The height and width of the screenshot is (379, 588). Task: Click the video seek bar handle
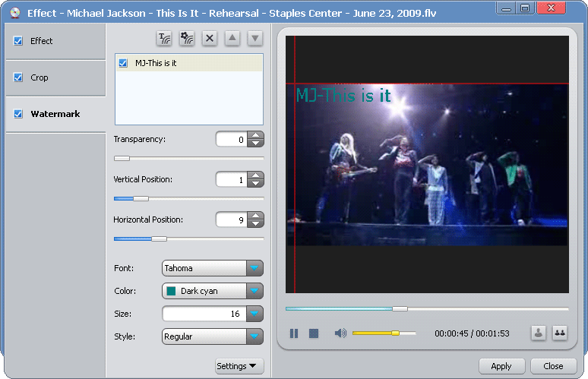[400, 308]
